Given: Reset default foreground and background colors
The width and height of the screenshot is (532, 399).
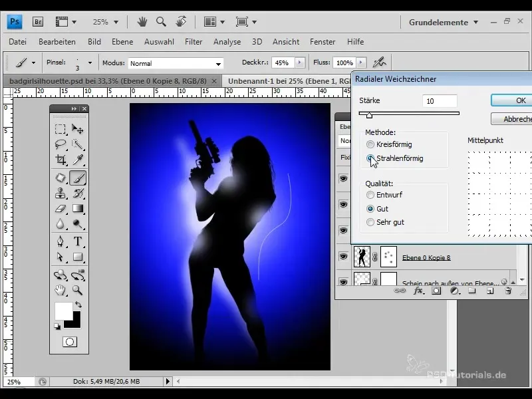Looking at the screenshot, I should point(57,327).
